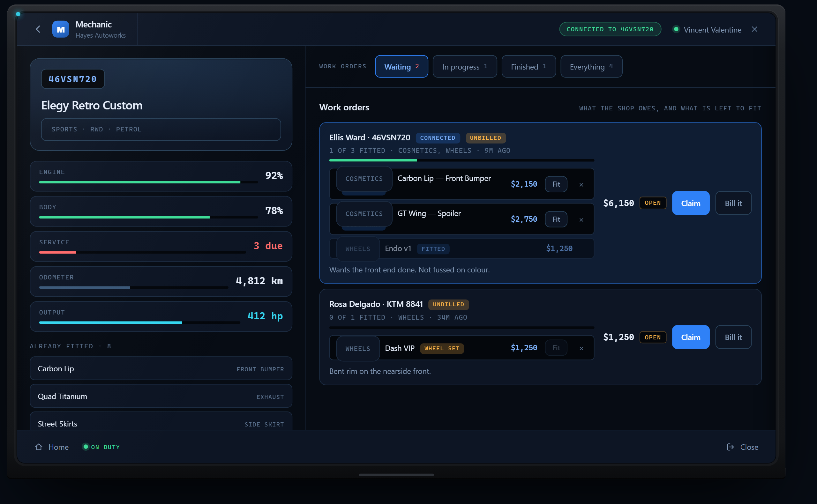The height and width of the screenshot is (504, 817).
Task: Claim the Ellis Ward work order
Action: [x=691, y=203]
